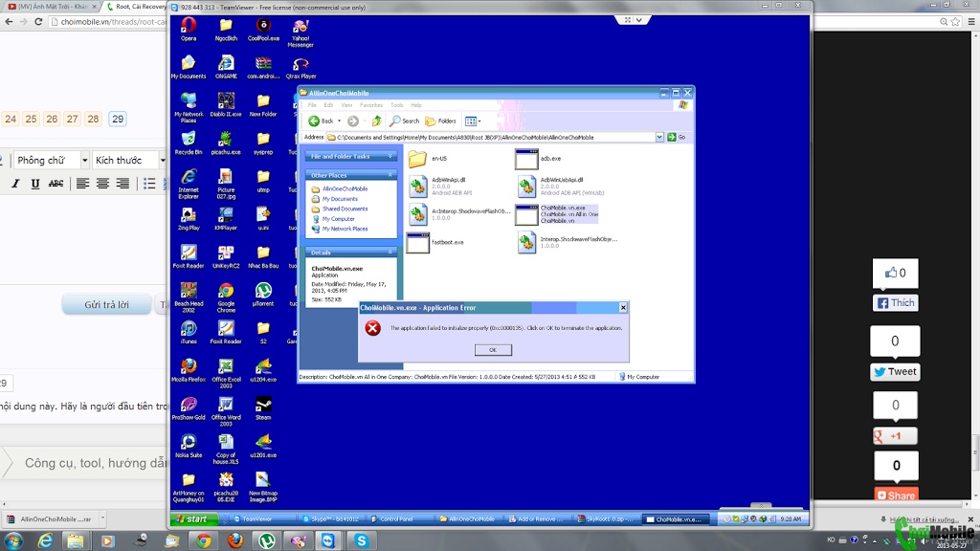
Task: Open the Recycle Bin
Action: (x=189, y=143)
